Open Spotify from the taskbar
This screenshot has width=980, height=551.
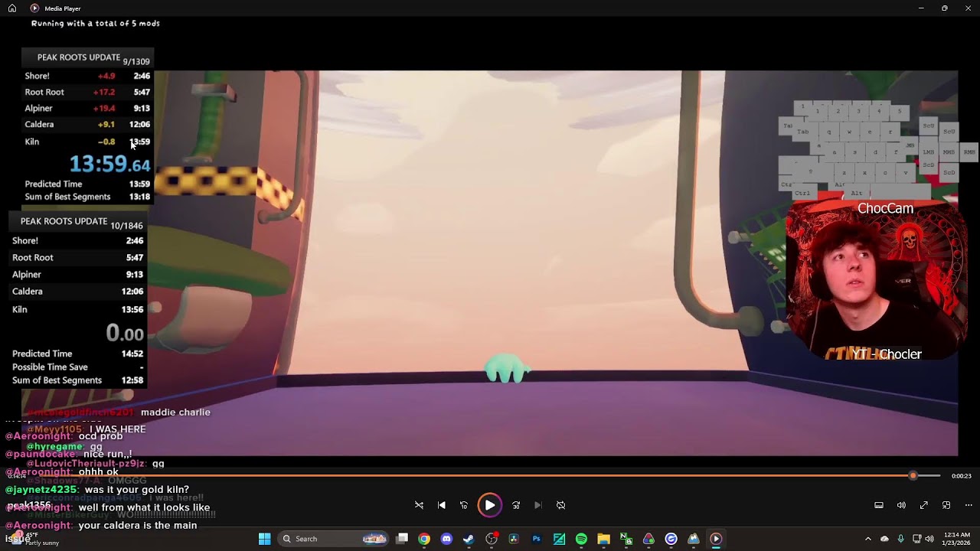[581, 539]
